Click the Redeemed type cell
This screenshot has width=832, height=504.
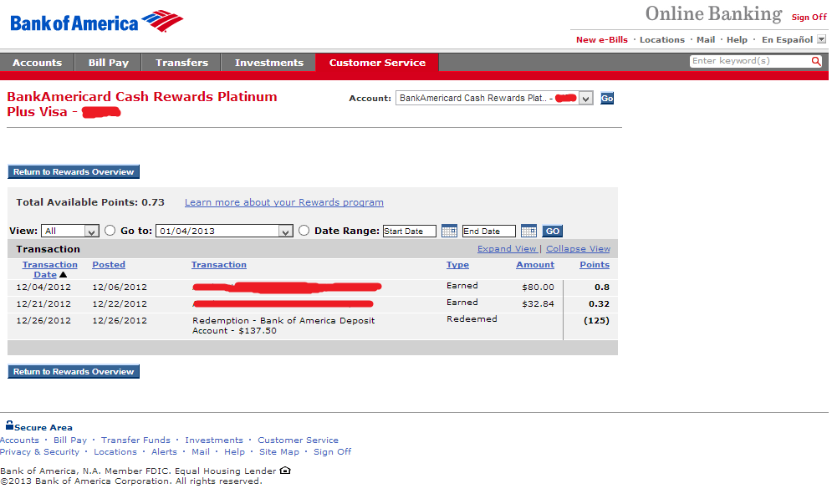tap(472, 318)
